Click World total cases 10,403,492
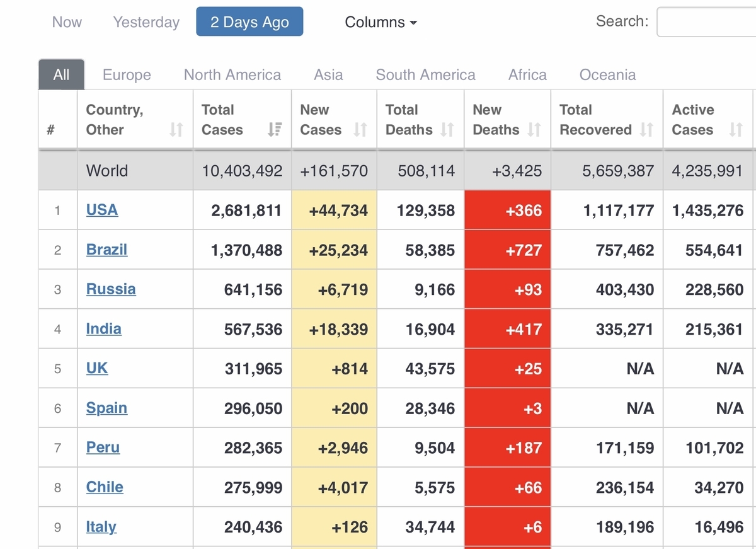756x549 pixels. [242, 171]
